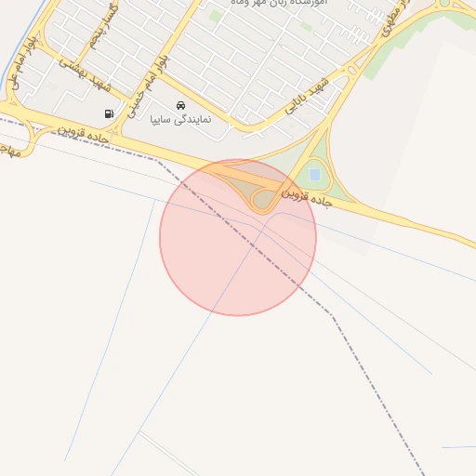Click the بلوار امام خمینی street label
The height and width of the screenshot is (476, 476).
tap(148, 87)
